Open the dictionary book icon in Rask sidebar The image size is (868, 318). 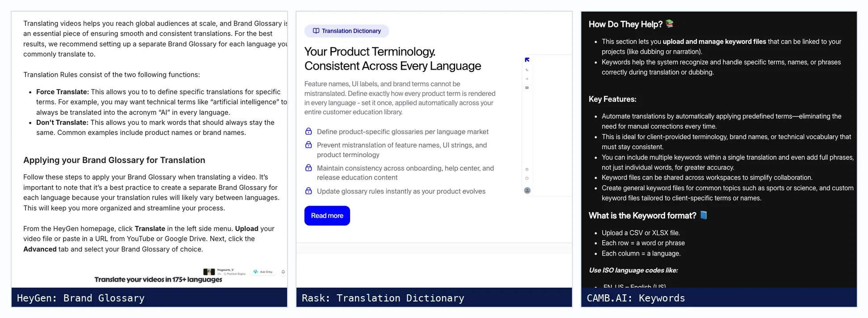pyautogui.click(x=527, y=88)
